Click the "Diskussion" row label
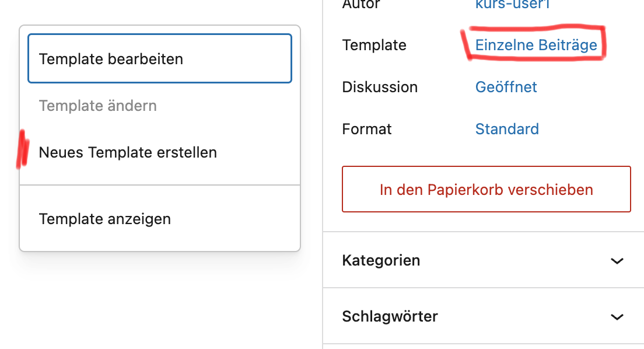This screenshot has width=644, height=349. point(380,87)
